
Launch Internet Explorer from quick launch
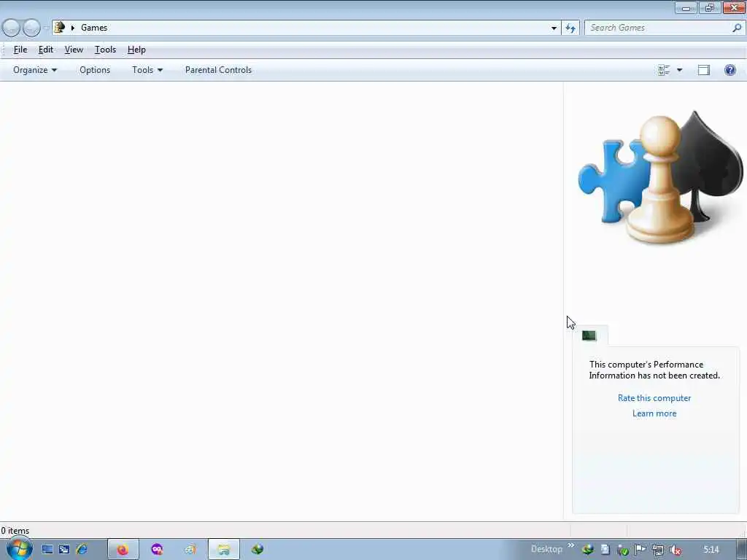(82, 550)
